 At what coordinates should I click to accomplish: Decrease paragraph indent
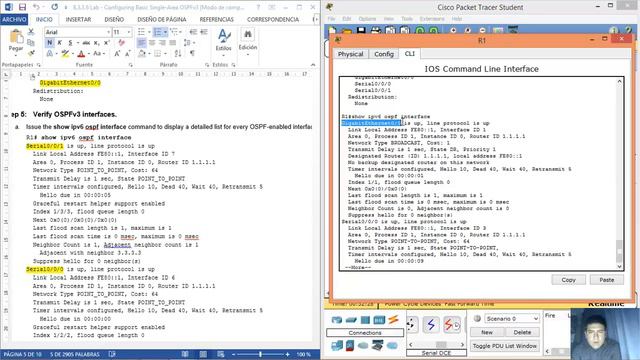pos(193,32)
